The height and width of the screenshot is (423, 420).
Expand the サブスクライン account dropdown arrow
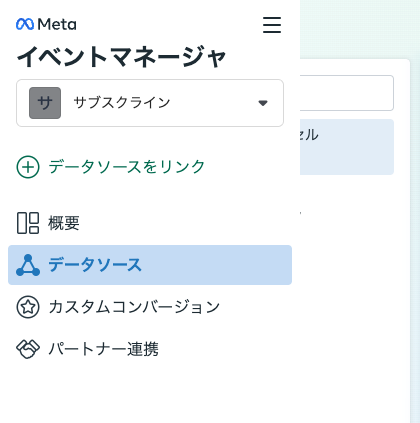click(x=263, y=103)
